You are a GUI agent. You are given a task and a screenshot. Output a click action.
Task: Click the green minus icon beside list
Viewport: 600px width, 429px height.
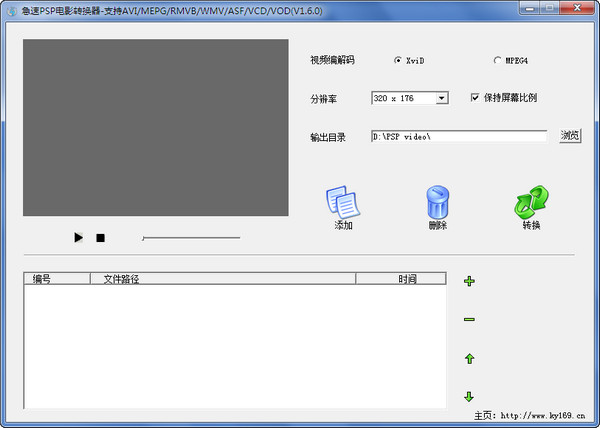(x=469, y=320)
